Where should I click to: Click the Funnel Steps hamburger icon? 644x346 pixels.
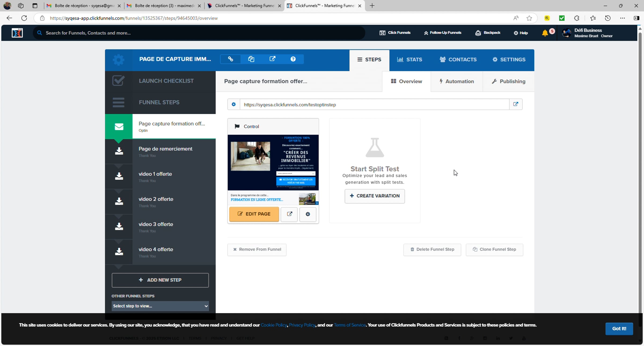118,102
